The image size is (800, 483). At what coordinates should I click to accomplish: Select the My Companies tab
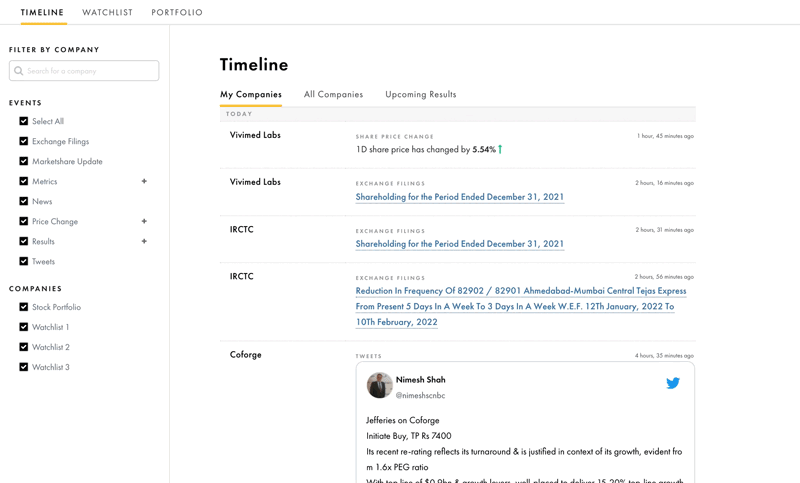click(x=251, y=94)
